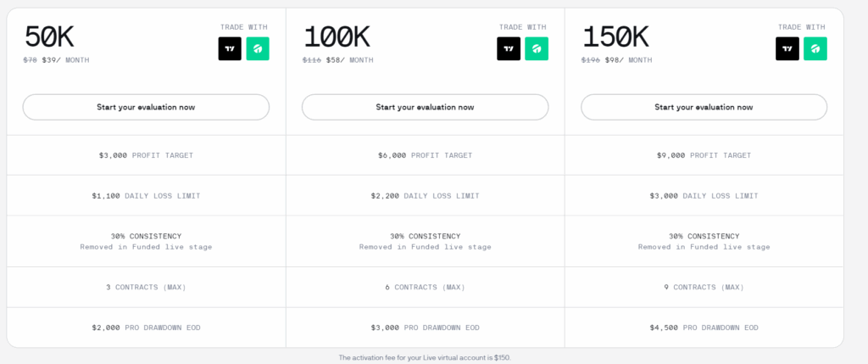Start your evaluation now for the 50K plan
Image resolution: width=868 pixels, height=364 pixels.
coord(146,107)
